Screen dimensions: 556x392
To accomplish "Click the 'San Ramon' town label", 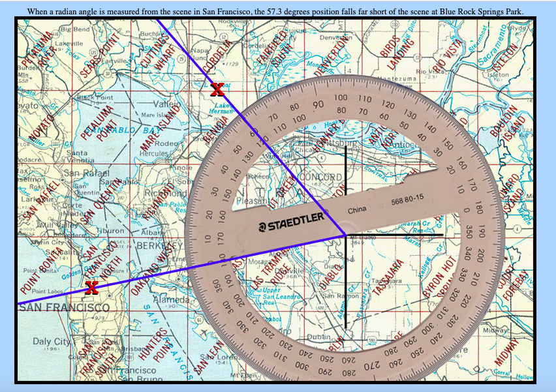I will (341, 296).
